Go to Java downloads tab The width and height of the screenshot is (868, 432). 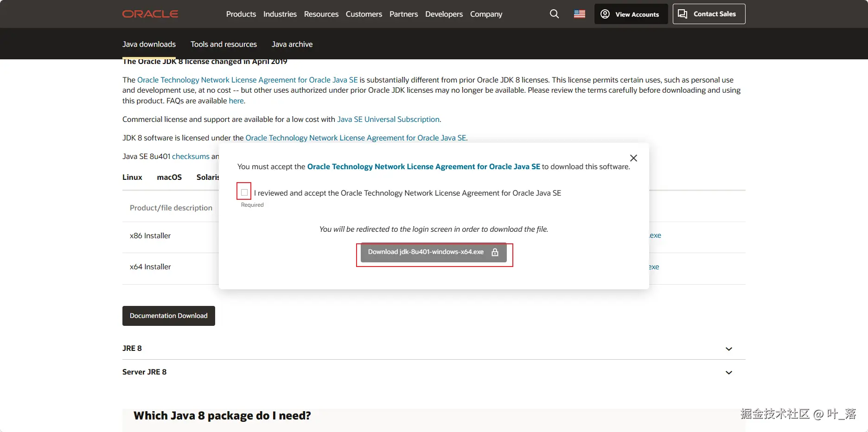coord(149,44)
